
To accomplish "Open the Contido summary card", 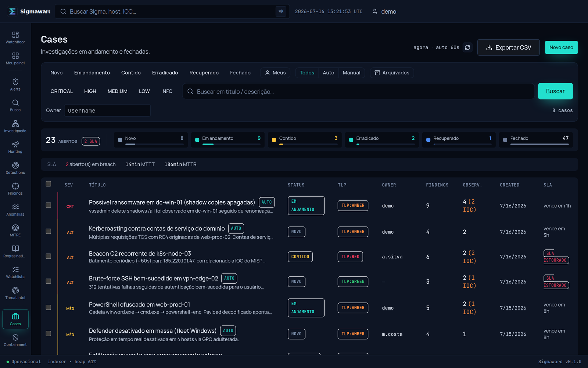I will (x=305, y=140).
